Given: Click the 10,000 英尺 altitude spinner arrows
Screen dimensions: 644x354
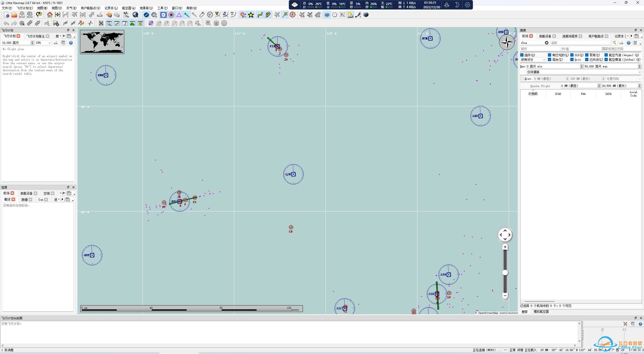Looking at the screenshot, I should click(x=32, y=43).
